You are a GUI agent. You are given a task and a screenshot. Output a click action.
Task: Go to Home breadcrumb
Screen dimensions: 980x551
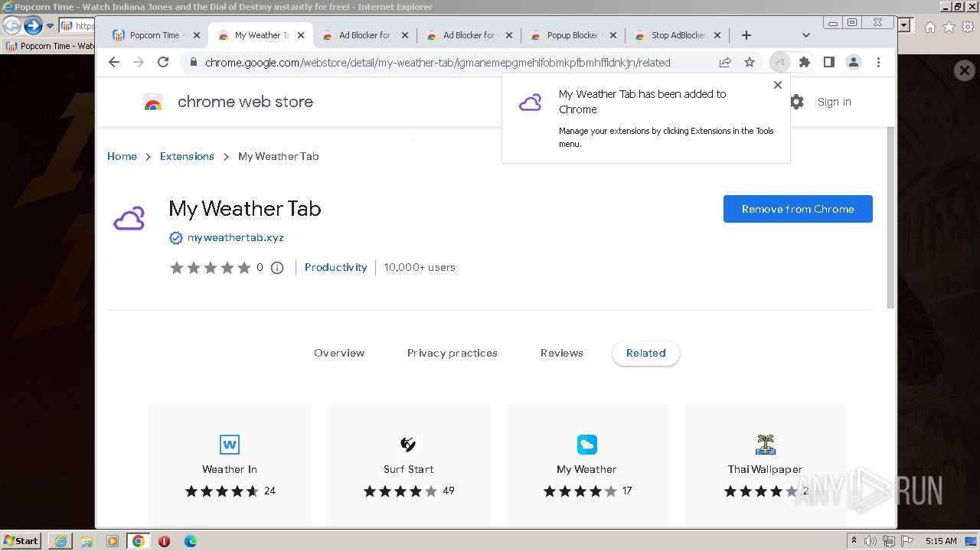[x=122, y=156]
